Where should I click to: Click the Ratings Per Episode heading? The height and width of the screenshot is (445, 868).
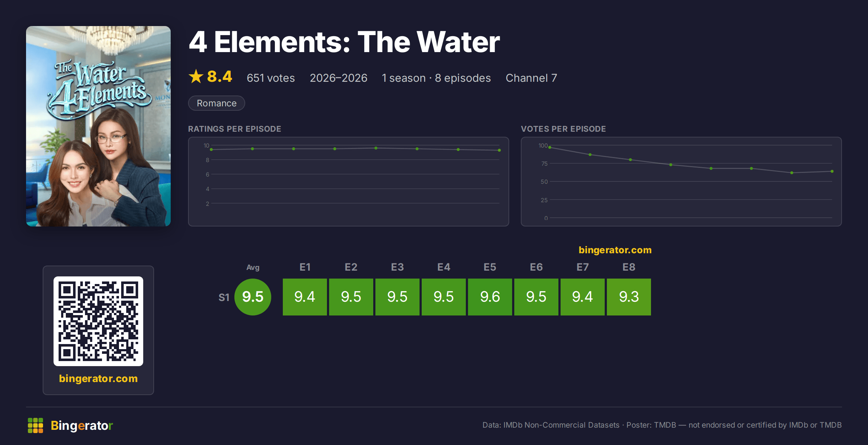235,129
